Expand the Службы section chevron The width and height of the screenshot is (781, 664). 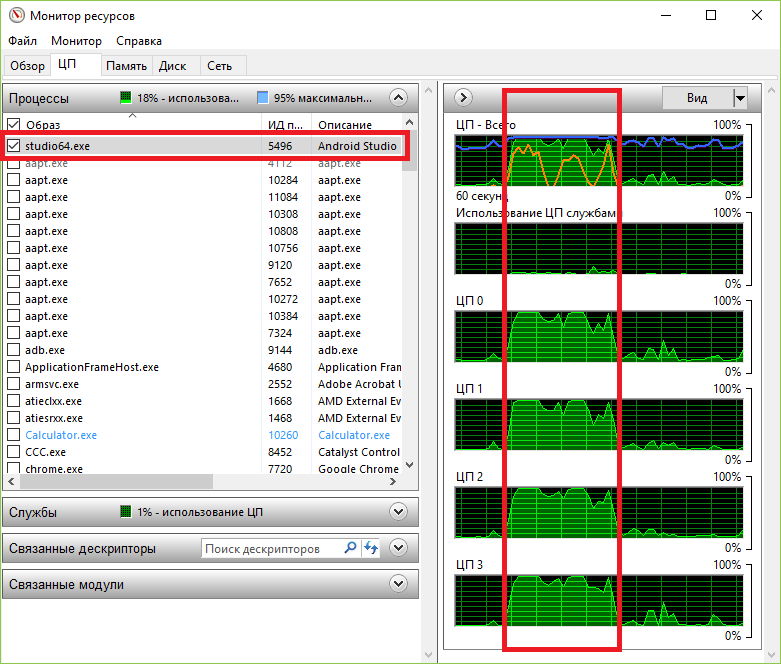tap(398, 512)
